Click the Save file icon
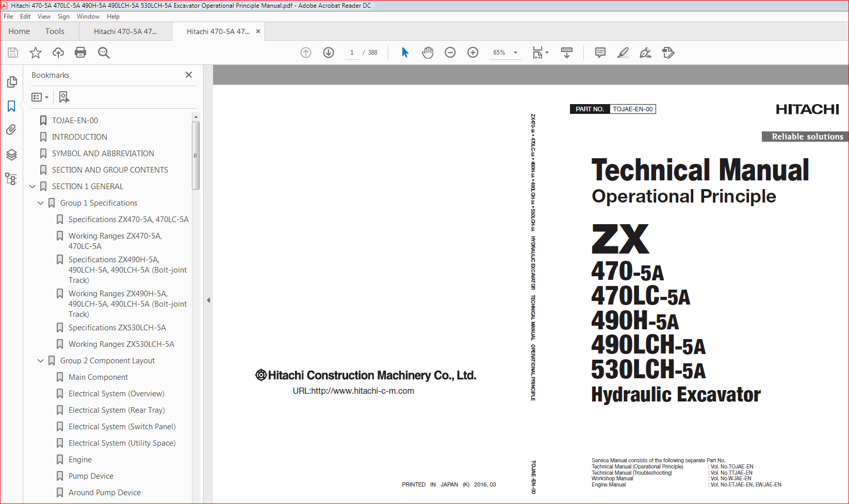 13,53
